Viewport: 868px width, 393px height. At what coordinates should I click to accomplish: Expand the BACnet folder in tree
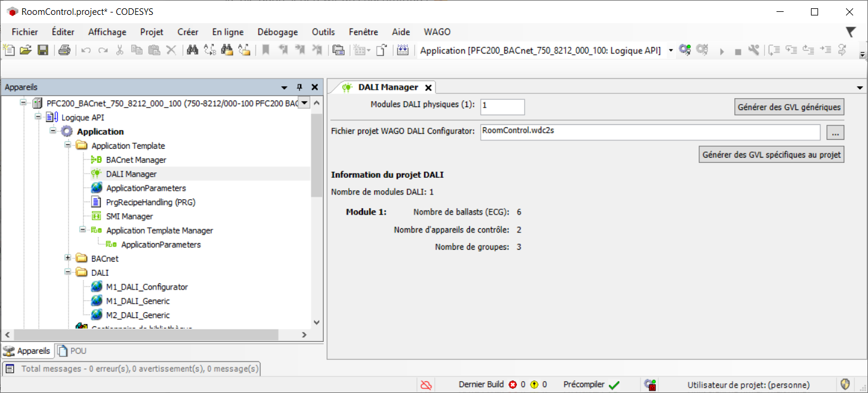coord(68,259)
